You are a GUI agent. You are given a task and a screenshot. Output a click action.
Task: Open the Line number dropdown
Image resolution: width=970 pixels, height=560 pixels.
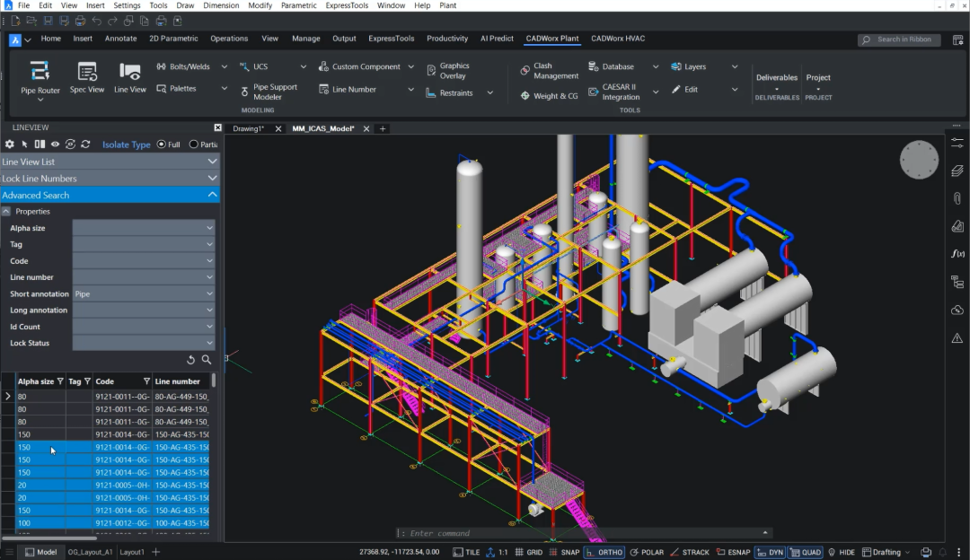click(x=144, y=277)
